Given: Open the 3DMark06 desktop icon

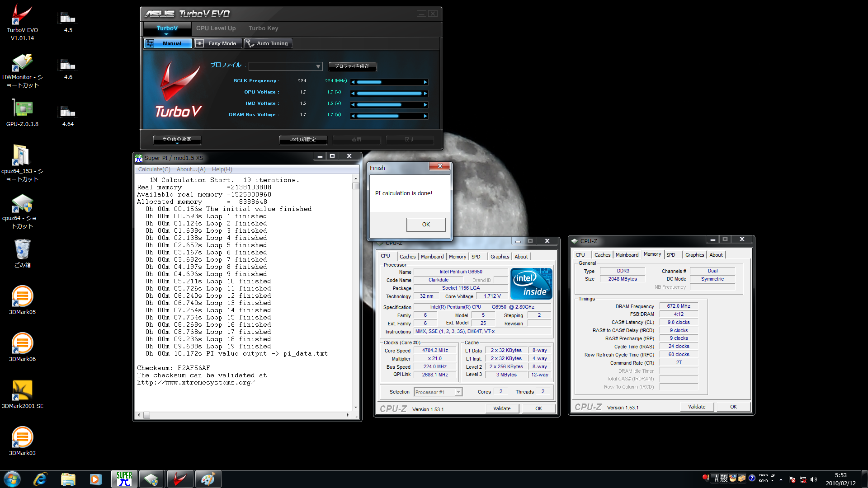Looking at the screenshot, I should pos(22,343).
